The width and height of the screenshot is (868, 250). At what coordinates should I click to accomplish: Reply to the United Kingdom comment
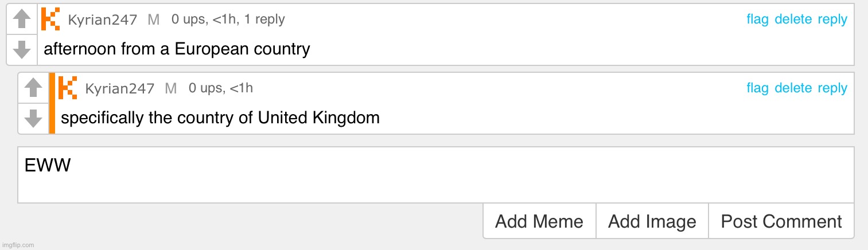[x=832, y=88]
